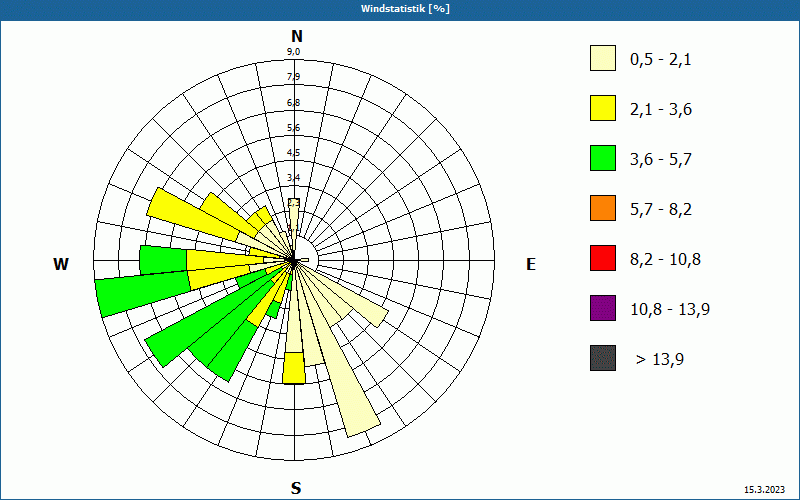The height and width of the screenshot is (500, 800).
Task: Click the legend text '2,1 - 3,6'
Action: [661, 110]
